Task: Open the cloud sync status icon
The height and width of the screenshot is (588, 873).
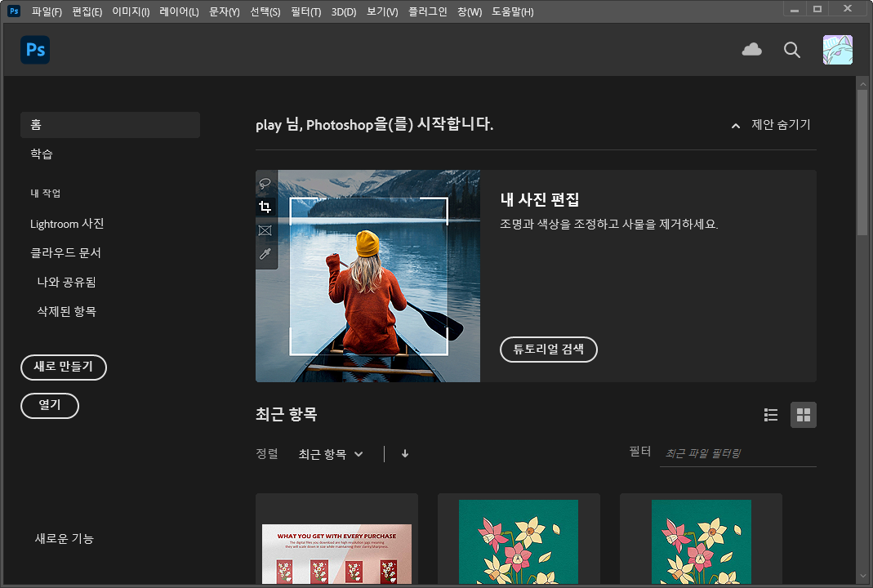Action: click(751, 50)
